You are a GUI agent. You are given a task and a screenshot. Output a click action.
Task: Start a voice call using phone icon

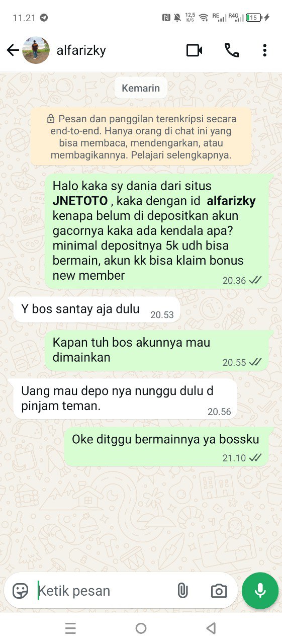tap(232, 50)
